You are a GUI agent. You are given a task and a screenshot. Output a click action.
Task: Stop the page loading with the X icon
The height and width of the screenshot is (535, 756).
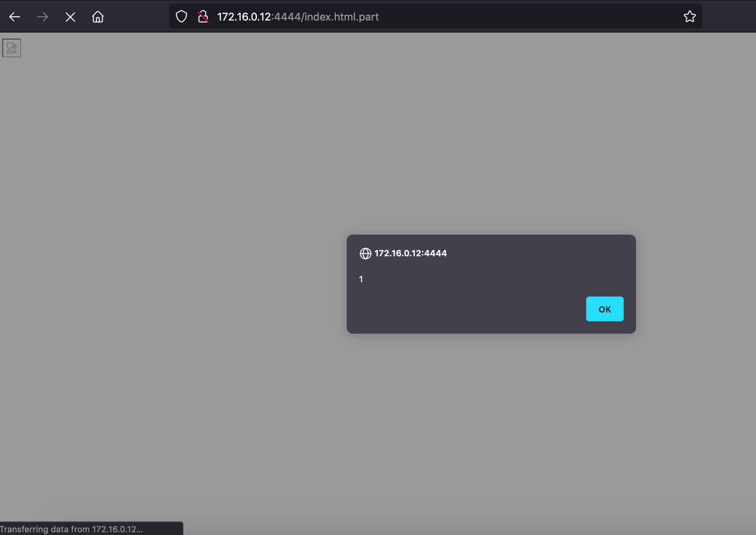(x=70, y=16)
